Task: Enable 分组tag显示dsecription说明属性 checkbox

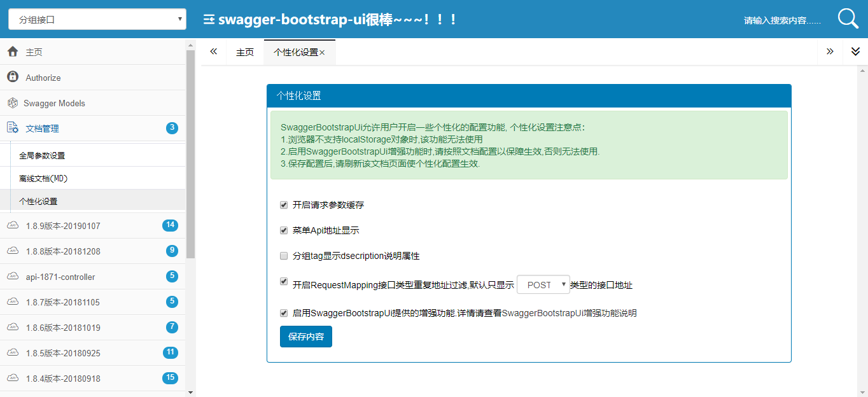Action: coord(284,256)
